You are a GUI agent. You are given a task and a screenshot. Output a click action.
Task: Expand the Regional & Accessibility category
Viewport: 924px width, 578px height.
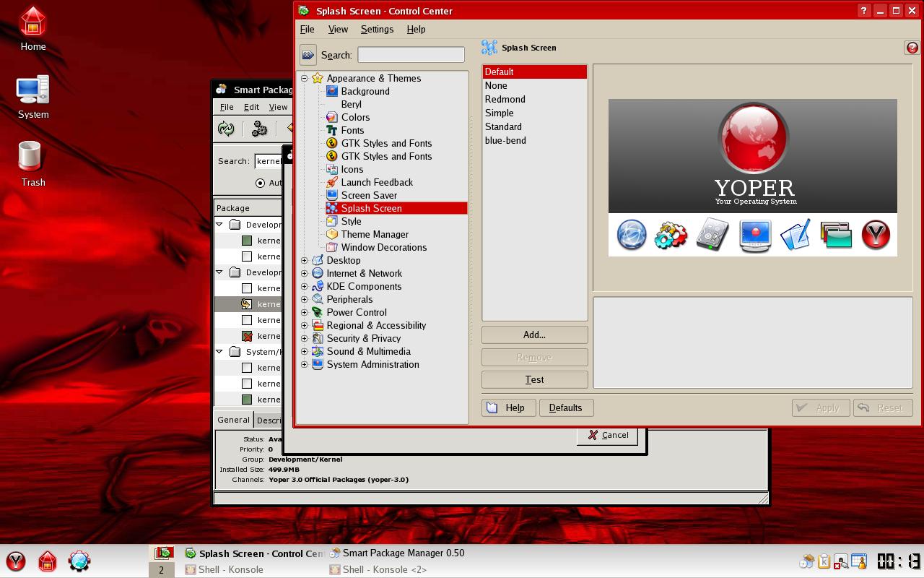[305, 325]
